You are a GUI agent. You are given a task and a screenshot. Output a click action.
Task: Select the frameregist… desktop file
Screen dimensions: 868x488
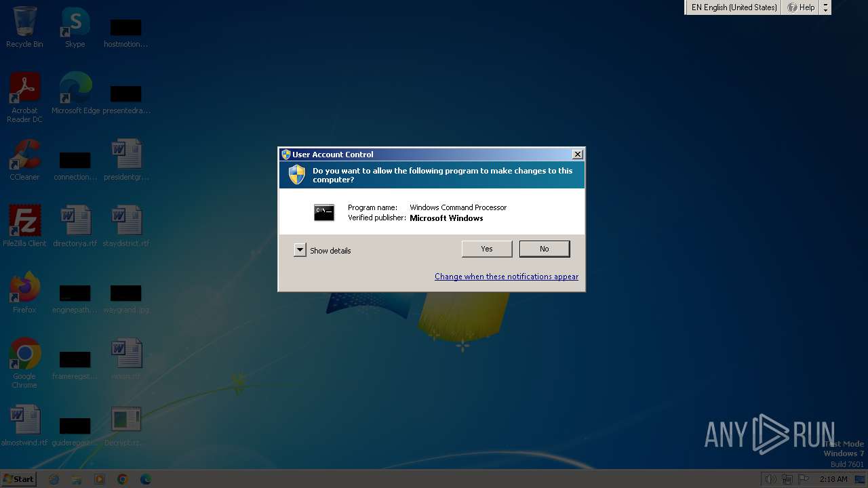(x=75, y=363)
